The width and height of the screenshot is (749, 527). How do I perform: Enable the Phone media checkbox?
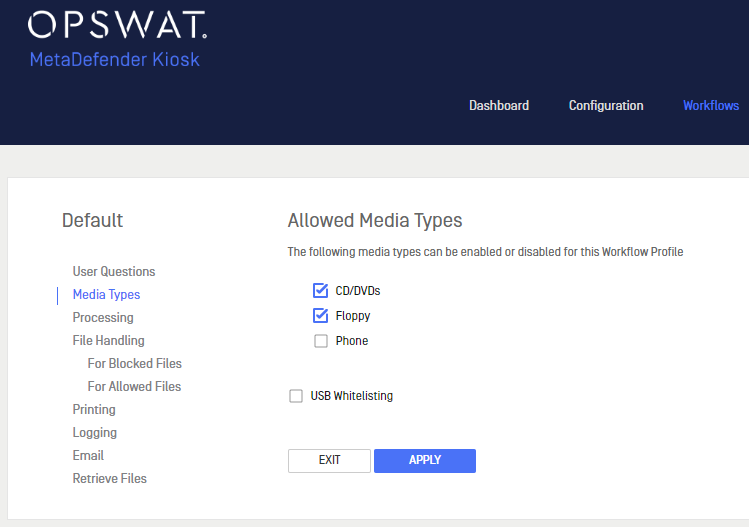click(321, 341)
